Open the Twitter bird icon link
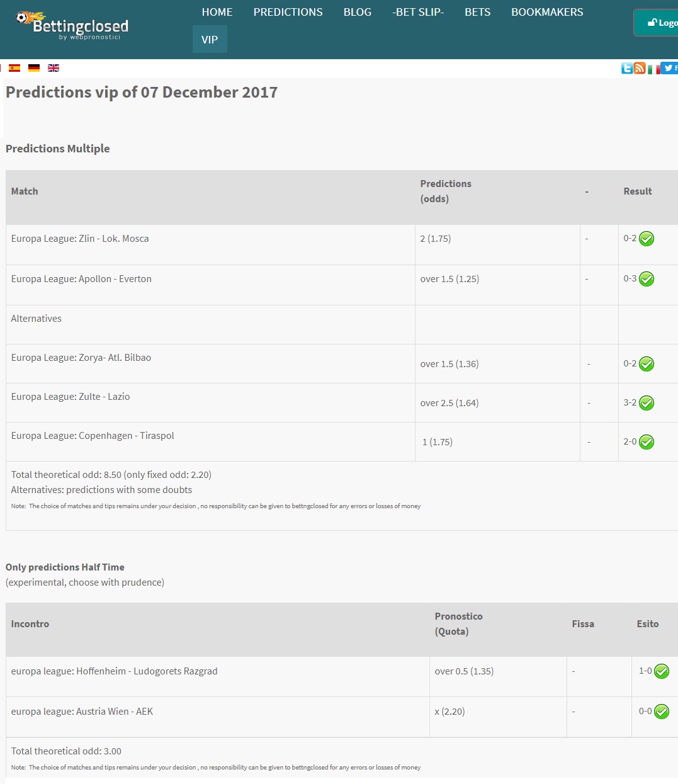This screenshot has height=784, width=678. pos(627,68)
